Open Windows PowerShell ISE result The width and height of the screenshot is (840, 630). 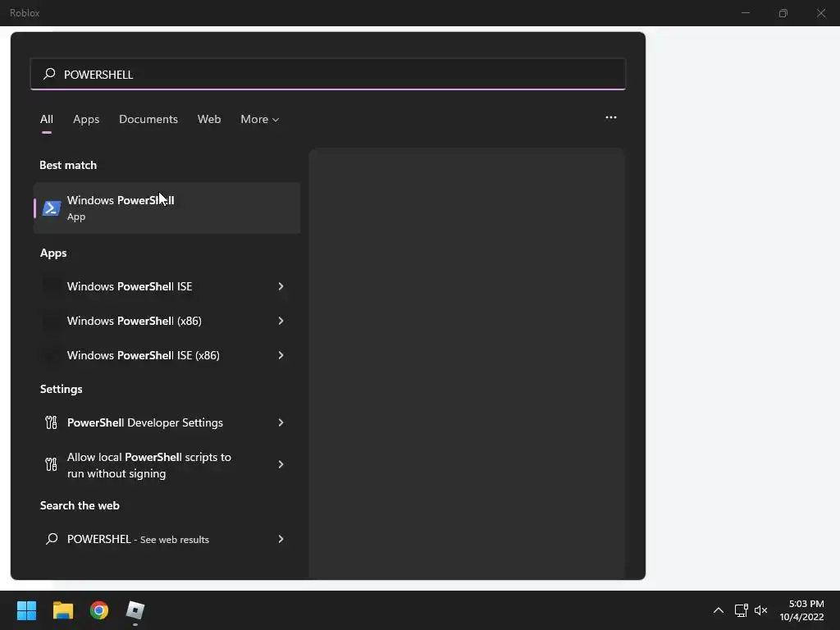(x=167, y=286)
